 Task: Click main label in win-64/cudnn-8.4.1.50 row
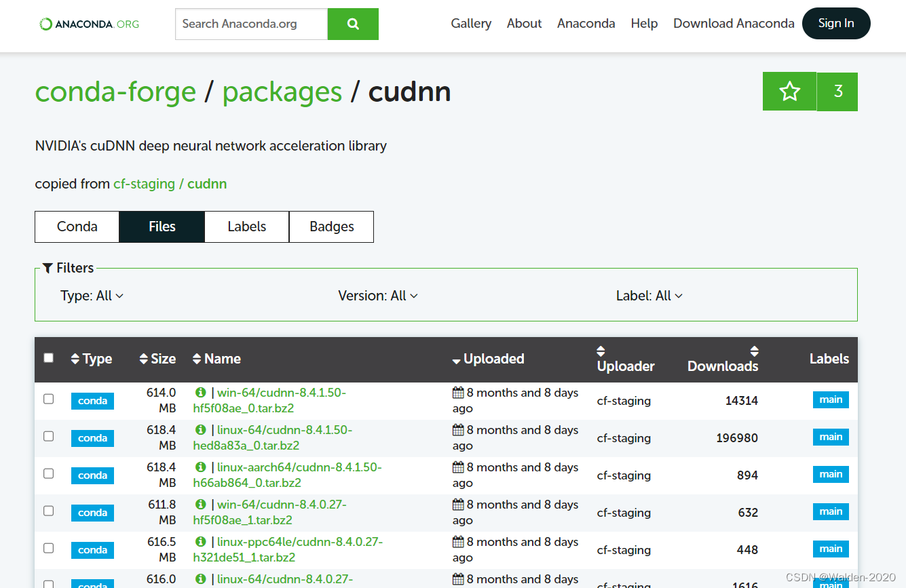coord(831,399)
